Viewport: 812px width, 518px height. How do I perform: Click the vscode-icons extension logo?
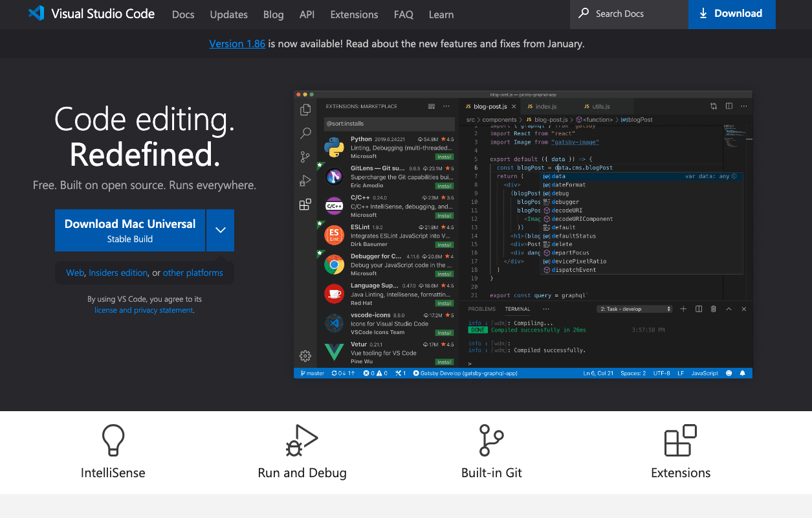334,323
